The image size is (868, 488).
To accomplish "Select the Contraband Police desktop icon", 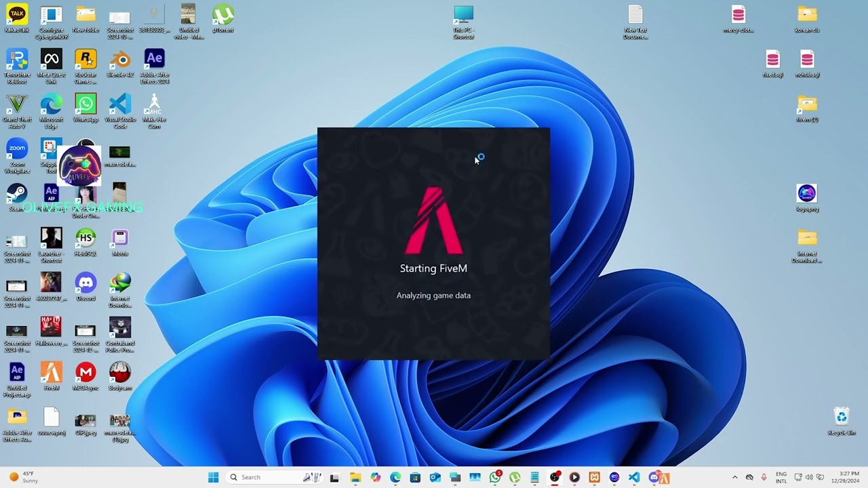I will 120,335.
